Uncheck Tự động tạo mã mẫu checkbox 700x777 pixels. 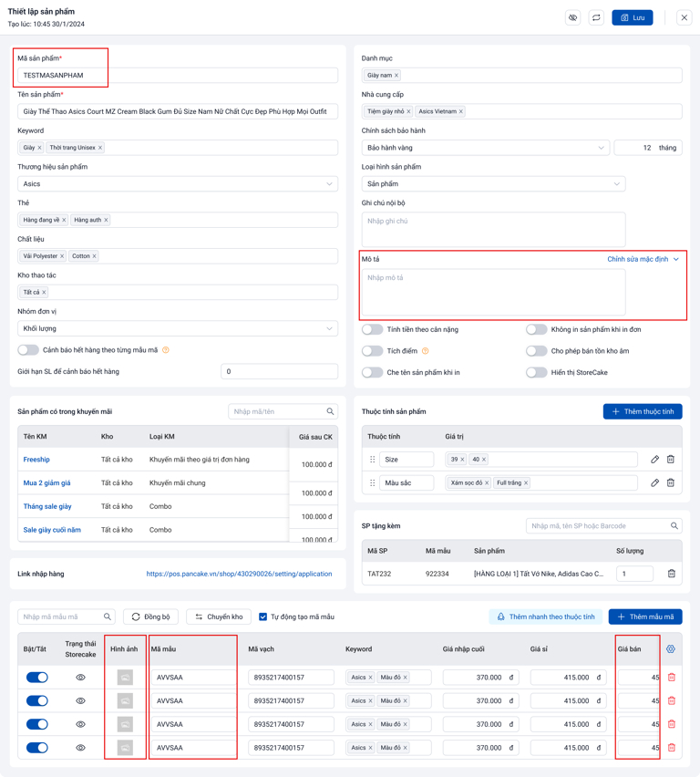point(263,617)
